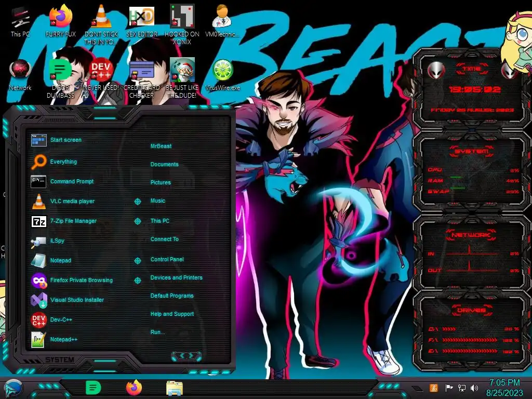This screenshot has height=399, width=532.
Task: Click the TIME widget header
Action: [x=472, y=69]
